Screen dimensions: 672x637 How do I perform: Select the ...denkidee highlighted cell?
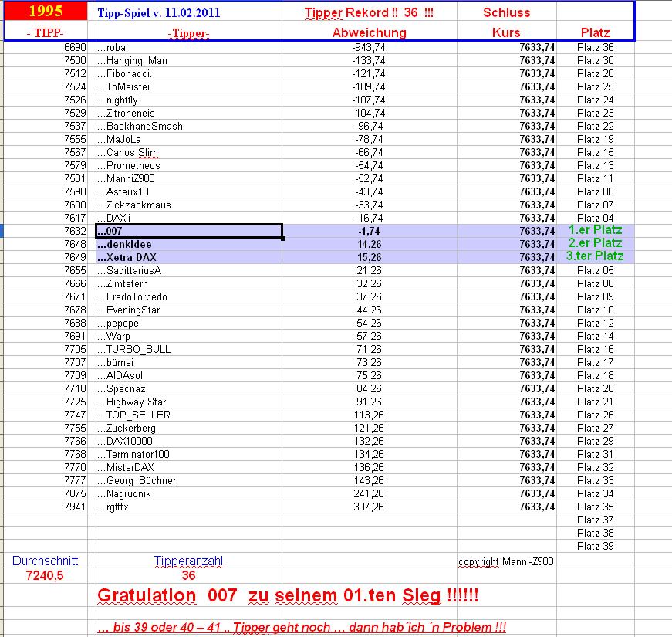tap(189, 244)
